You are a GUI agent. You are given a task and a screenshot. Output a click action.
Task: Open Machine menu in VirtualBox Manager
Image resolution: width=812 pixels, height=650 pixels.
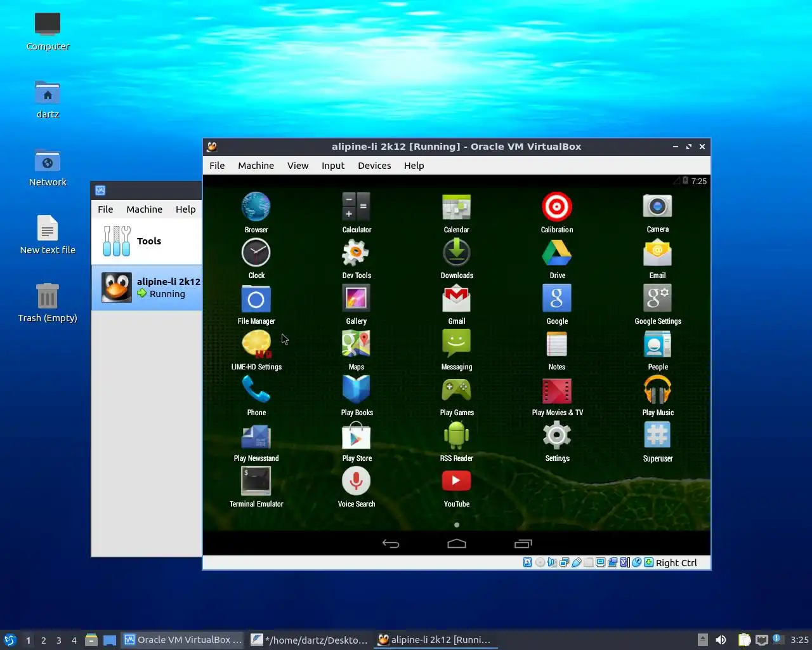pos(144,209)
